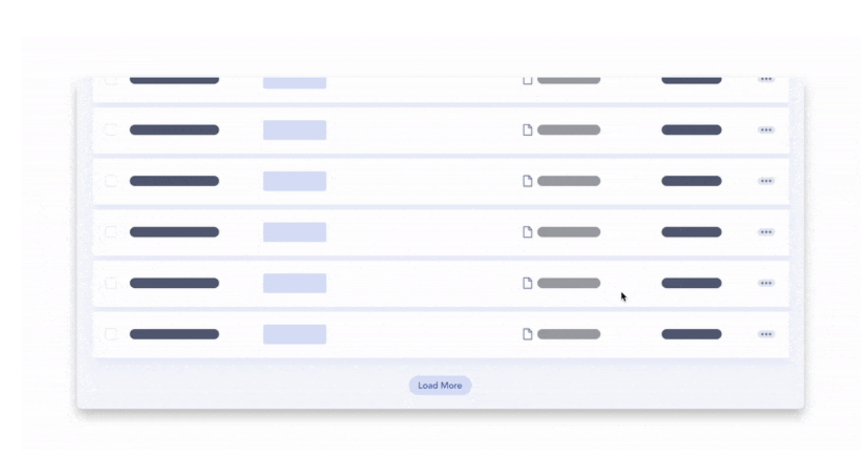Click the three-dots icon in the bottom row
This screenshot has height=468, width=868.
coord(766,334)
